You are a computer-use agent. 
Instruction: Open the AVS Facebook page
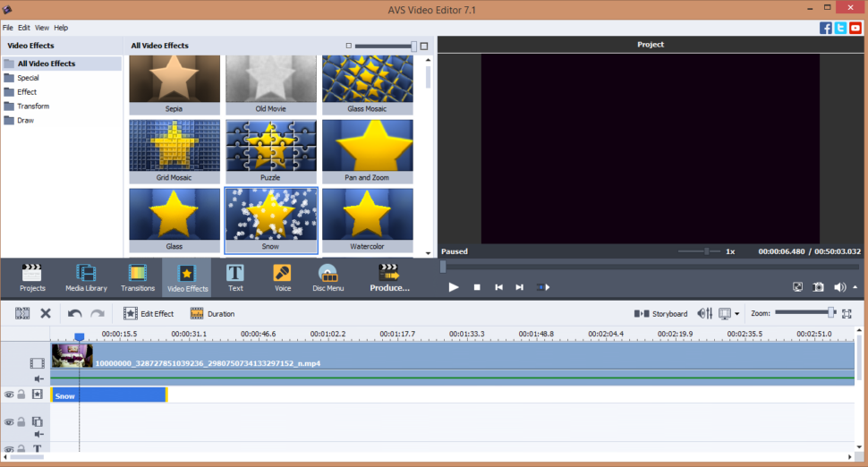(825, 28)
